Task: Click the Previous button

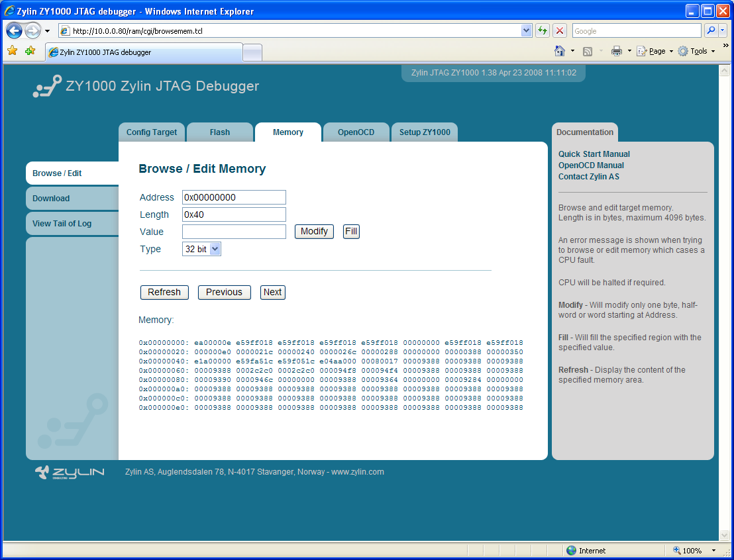Action: coord(224,292)
